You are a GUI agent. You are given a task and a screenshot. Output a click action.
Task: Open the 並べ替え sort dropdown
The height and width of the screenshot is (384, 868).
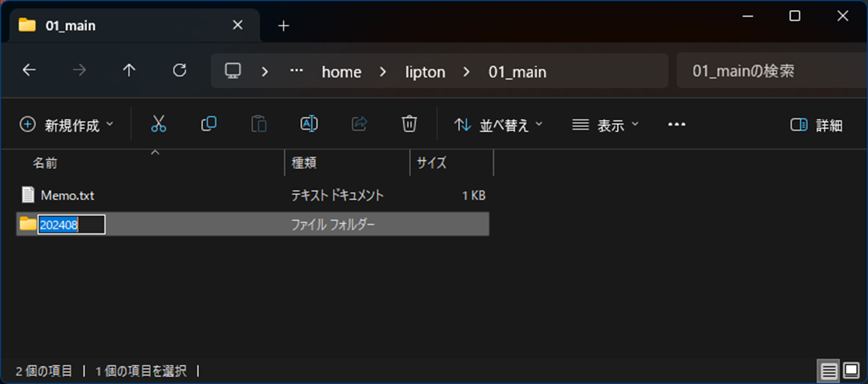coord(498,125)
